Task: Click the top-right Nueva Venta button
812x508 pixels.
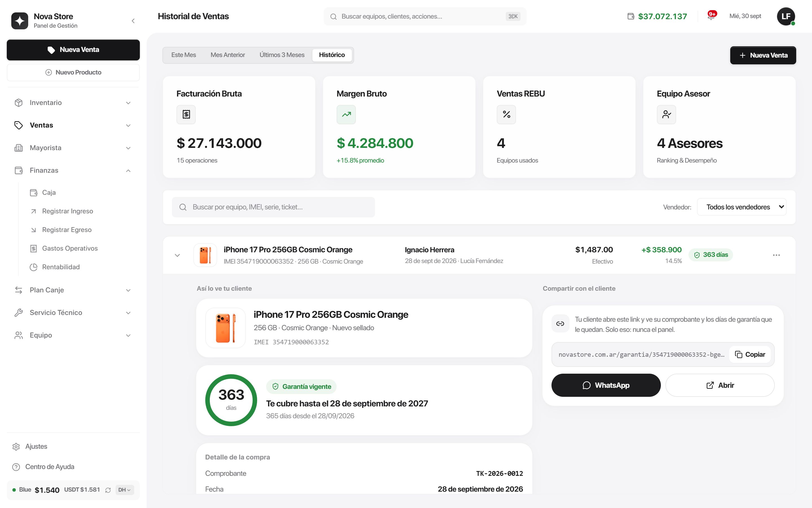Action: (763, 55)
